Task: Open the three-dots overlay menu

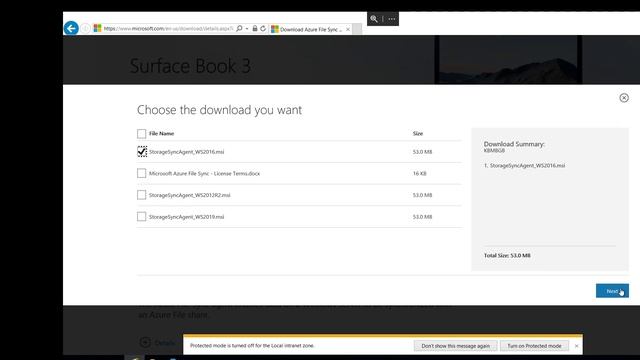Action: [392, 19]
